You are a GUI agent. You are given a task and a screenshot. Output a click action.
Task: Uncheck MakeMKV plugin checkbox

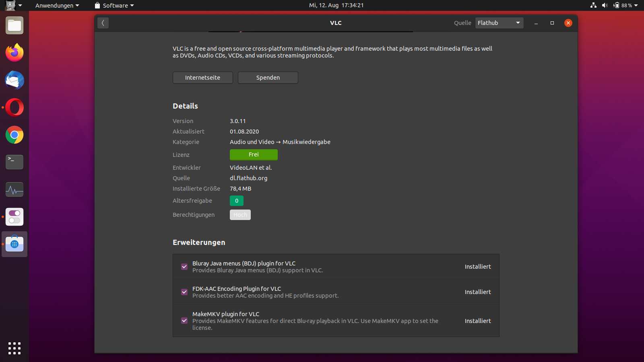click(x=184, y=321)
